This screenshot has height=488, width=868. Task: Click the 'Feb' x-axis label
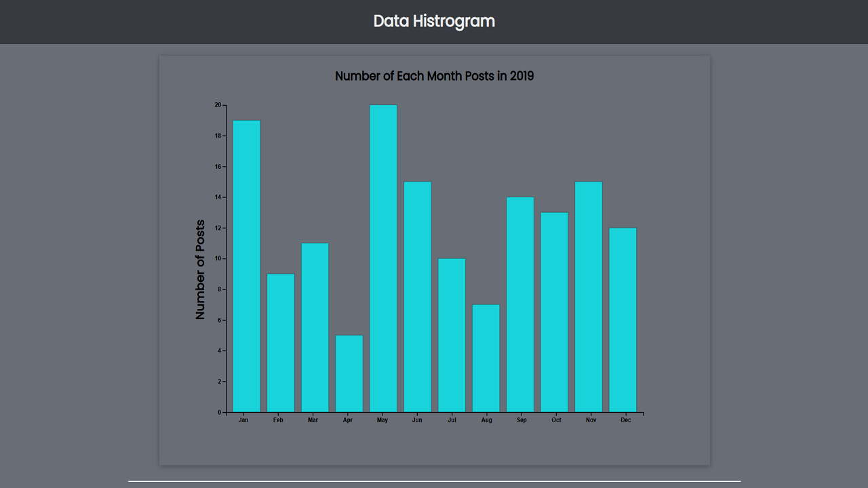pos(278,420)
